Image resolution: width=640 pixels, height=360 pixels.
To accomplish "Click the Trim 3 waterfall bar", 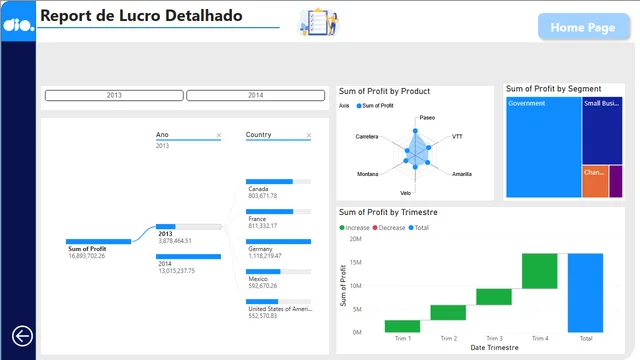I will tap(494, 297).
